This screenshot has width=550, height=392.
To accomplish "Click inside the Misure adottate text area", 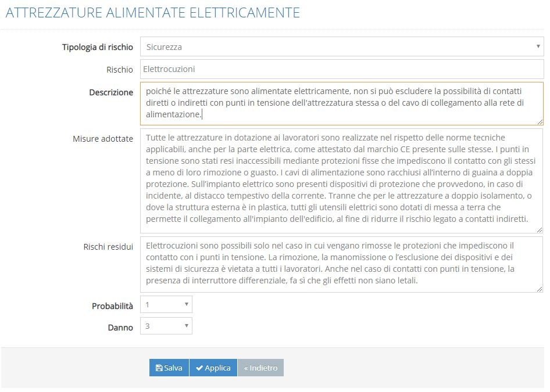I will pos(341,181).
